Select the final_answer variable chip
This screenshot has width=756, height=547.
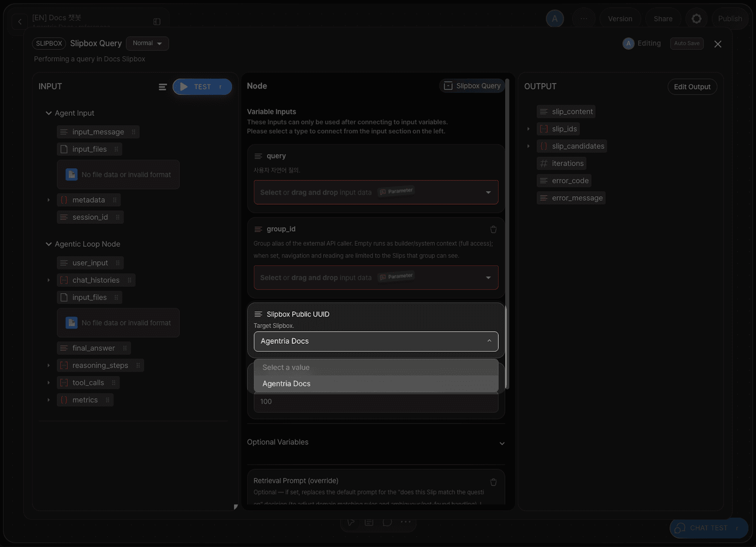94,348
